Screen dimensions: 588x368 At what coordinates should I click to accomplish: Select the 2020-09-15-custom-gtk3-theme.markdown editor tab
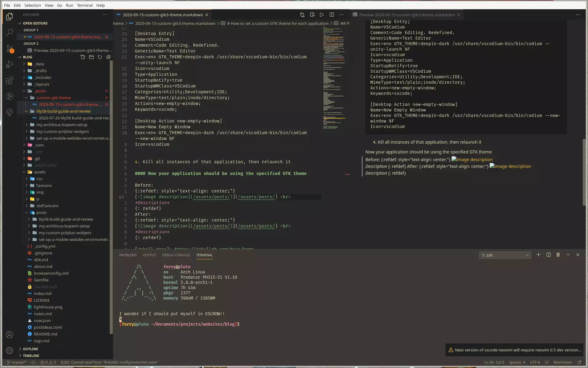(x=162, y=15)
